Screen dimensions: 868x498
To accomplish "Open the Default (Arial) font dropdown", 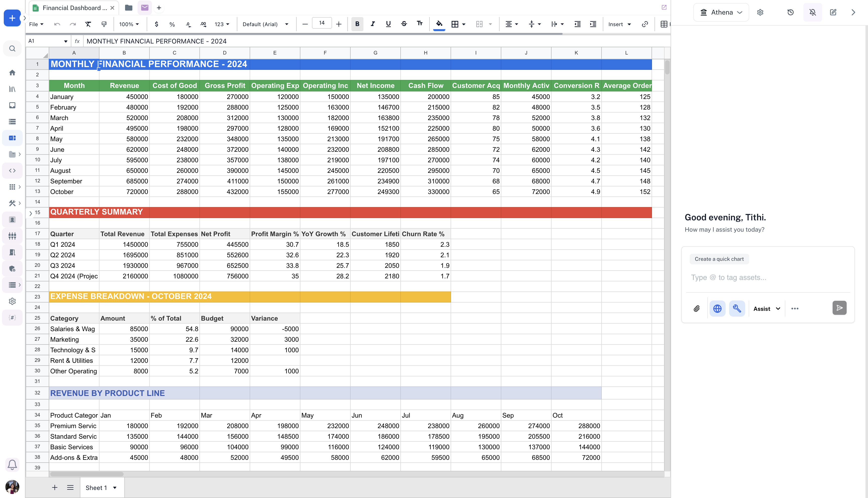I will 265,24.
